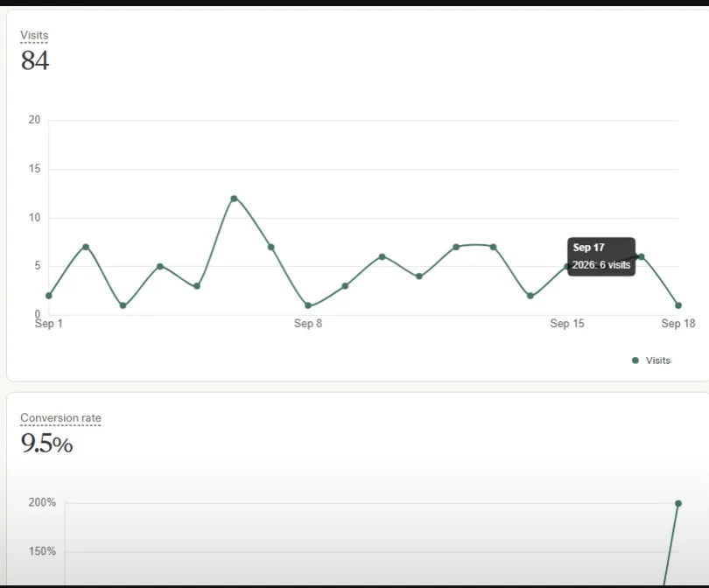Click the Conversion rate metric label
Viewport: 709px width, 588px height.
(60, 418)
